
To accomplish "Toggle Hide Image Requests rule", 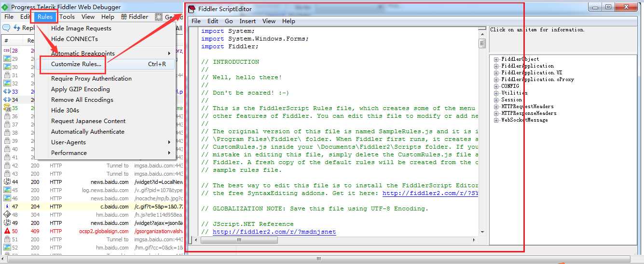I will coord(81,28).
